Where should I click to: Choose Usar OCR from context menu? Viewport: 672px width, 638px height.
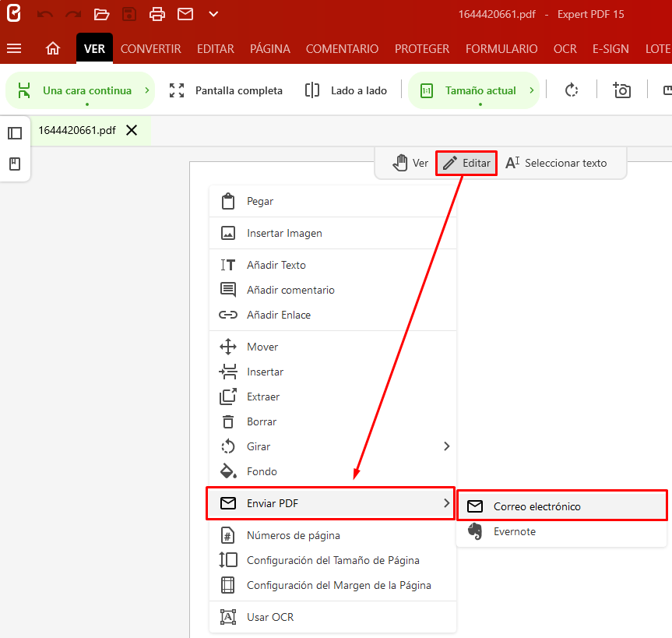pyautogui.click(x=332, y=617)
